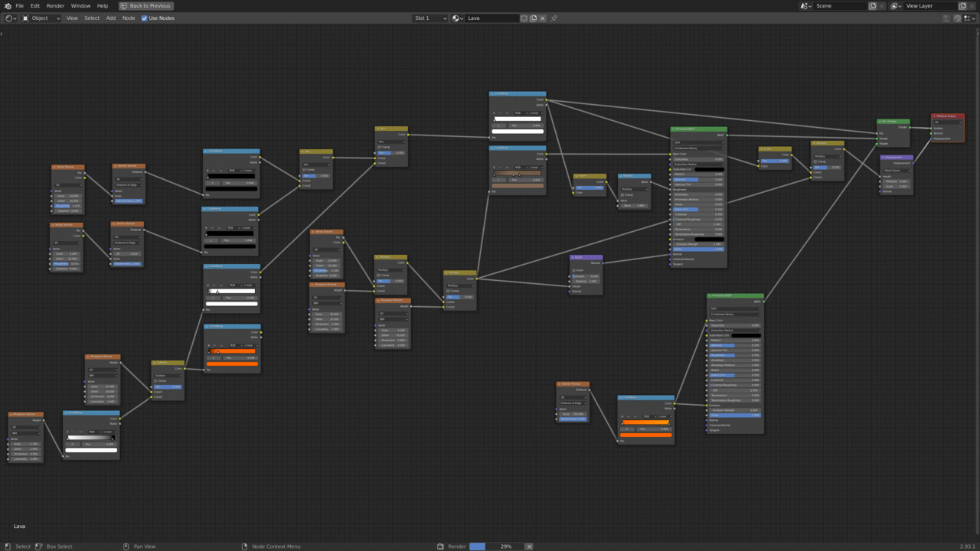980x551 pixels.
Task: Open the scene browse dropdown
Action: click(806, 5)
